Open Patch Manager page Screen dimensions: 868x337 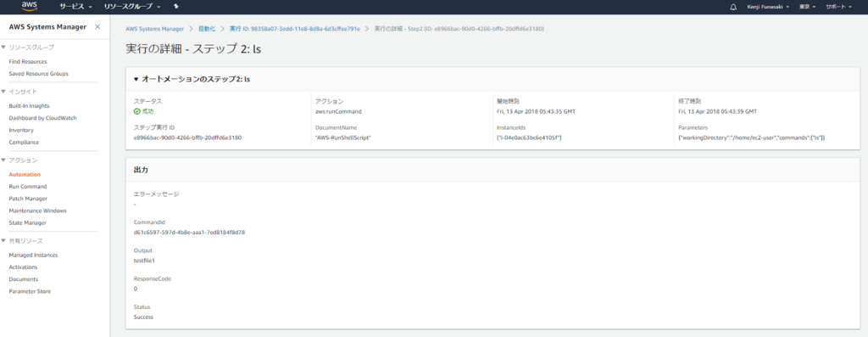pos(28,199)
